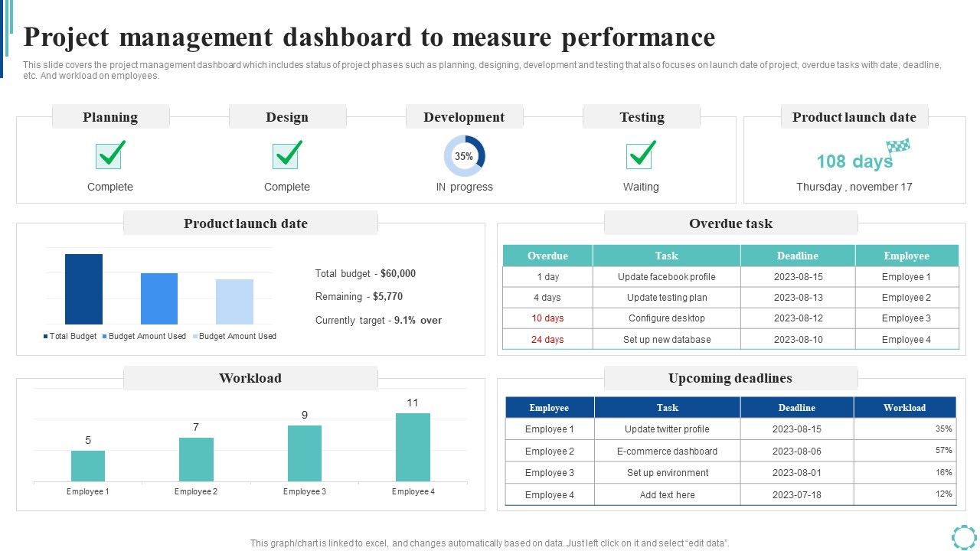The height and width of the screenshot is (551, 980).
Task: Click the Employee column header in Overdue table
Action: coord(906,256)
